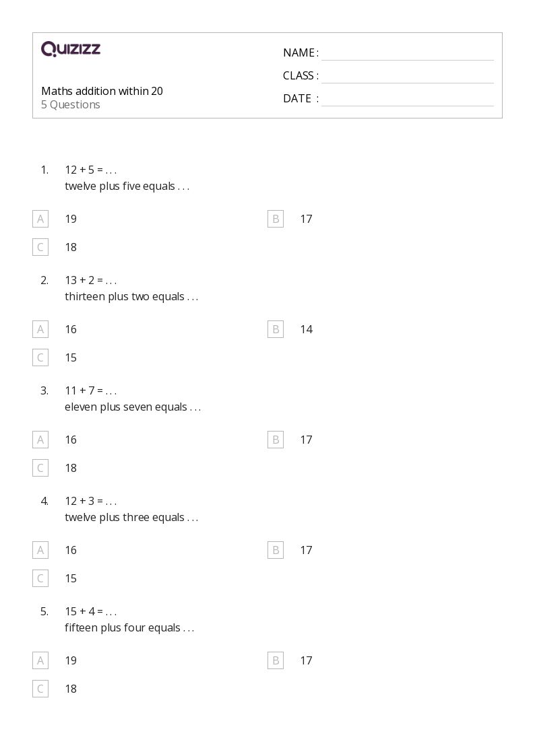Check answer box B for question 1
The width and height of the screenshot is (535, 756).
[276, 219]
